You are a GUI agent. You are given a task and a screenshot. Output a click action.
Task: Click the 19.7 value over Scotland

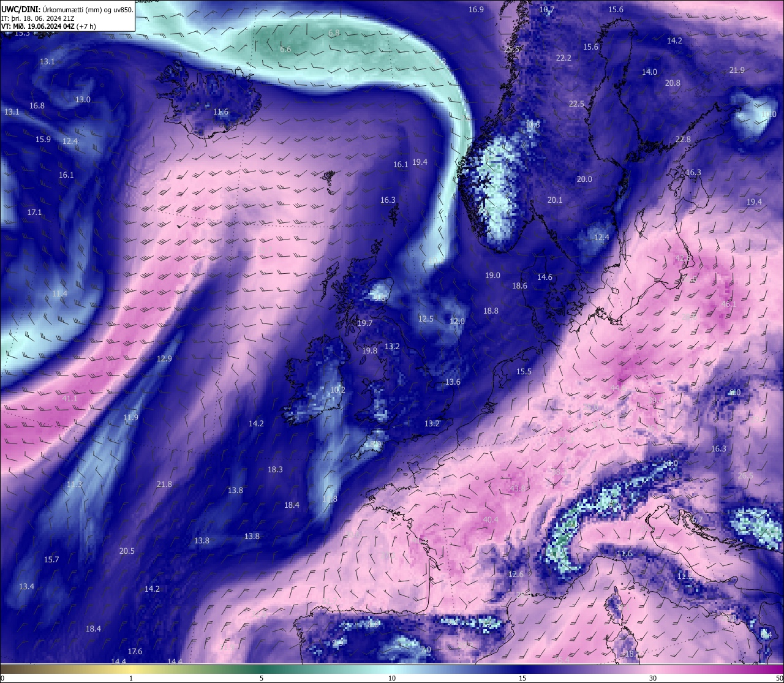pos(365,323)
